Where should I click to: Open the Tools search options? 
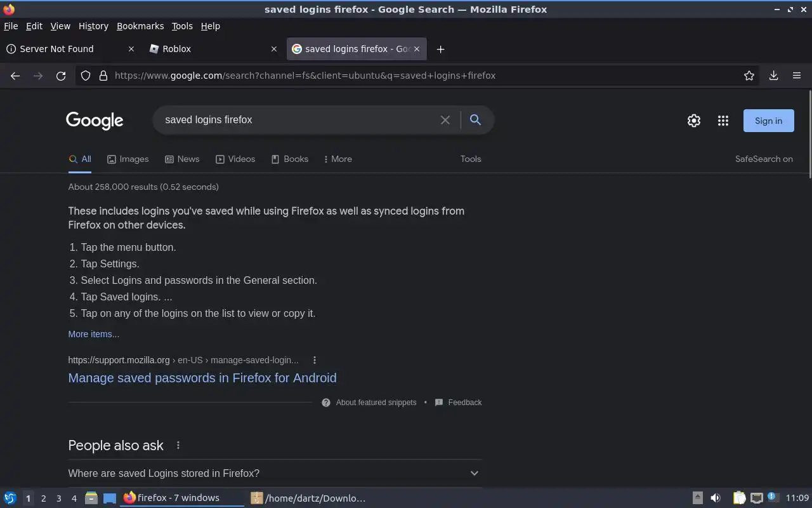[471, 159]
